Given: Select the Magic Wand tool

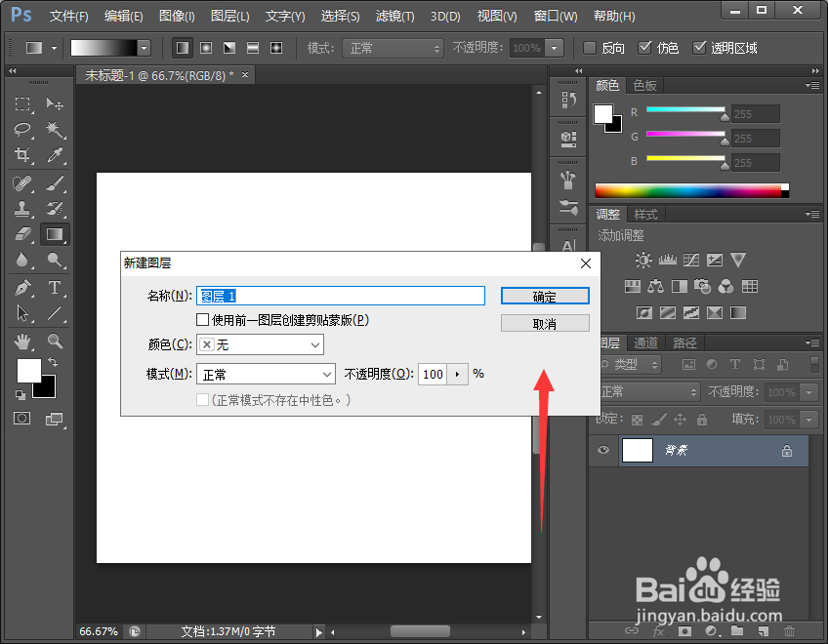Looking at the screenshot, I should pyautogui.click(x=55, y=130).
